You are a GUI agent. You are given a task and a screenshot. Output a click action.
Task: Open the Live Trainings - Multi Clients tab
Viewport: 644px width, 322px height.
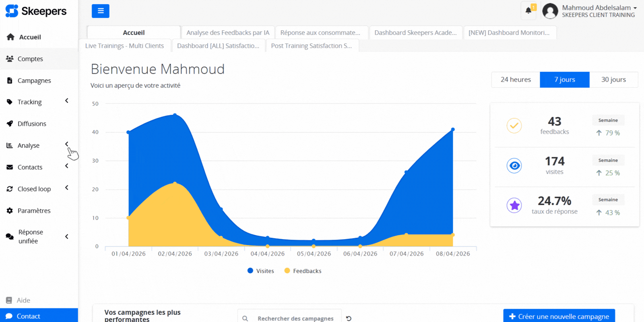point(124,46)
